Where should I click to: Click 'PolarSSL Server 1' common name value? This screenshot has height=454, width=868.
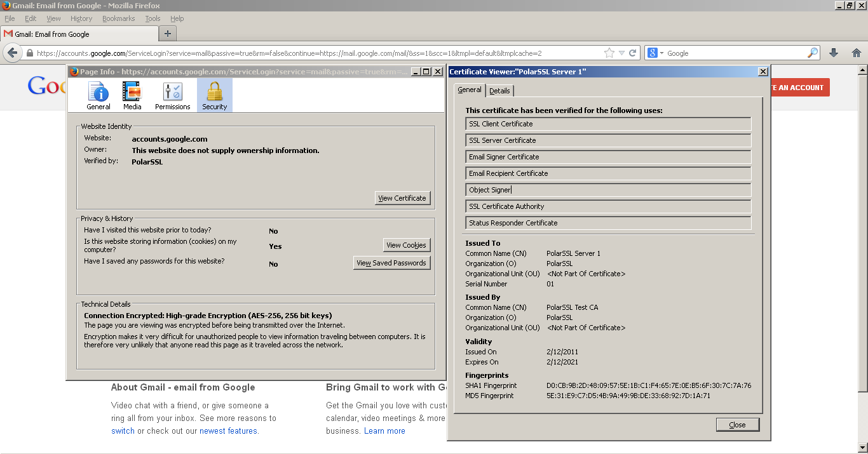(573, 253)
